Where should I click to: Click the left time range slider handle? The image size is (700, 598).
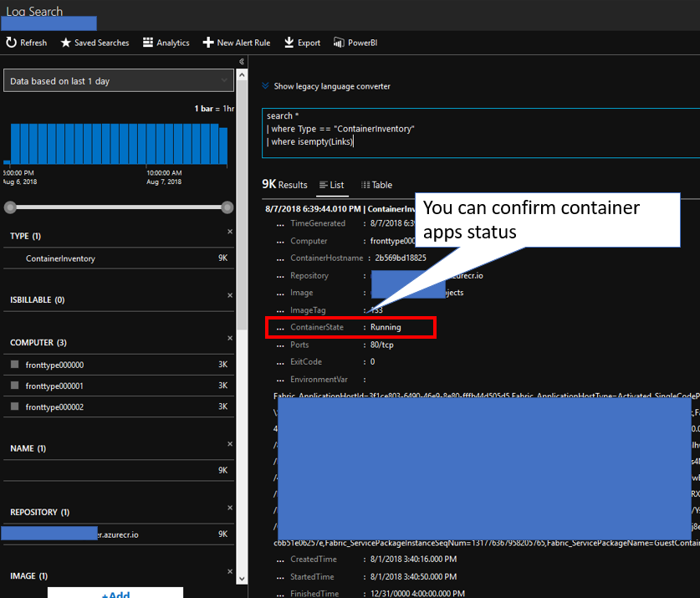pyautogui.click(x=10, y=207)
